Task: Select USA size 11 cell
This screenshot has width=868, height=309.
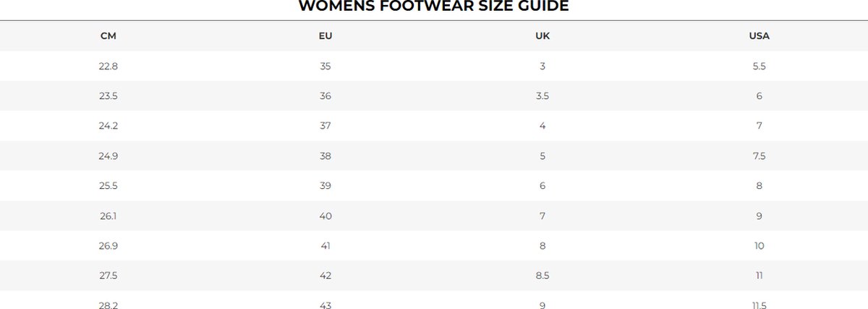Action: point(759,276)
